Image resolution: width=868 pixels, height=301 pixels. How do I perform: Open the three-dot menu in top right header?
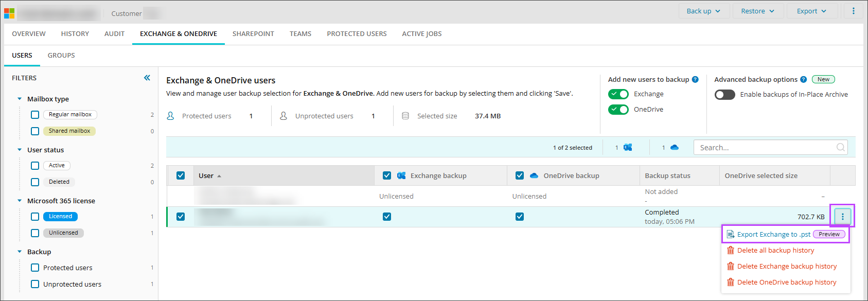[853, 11]
